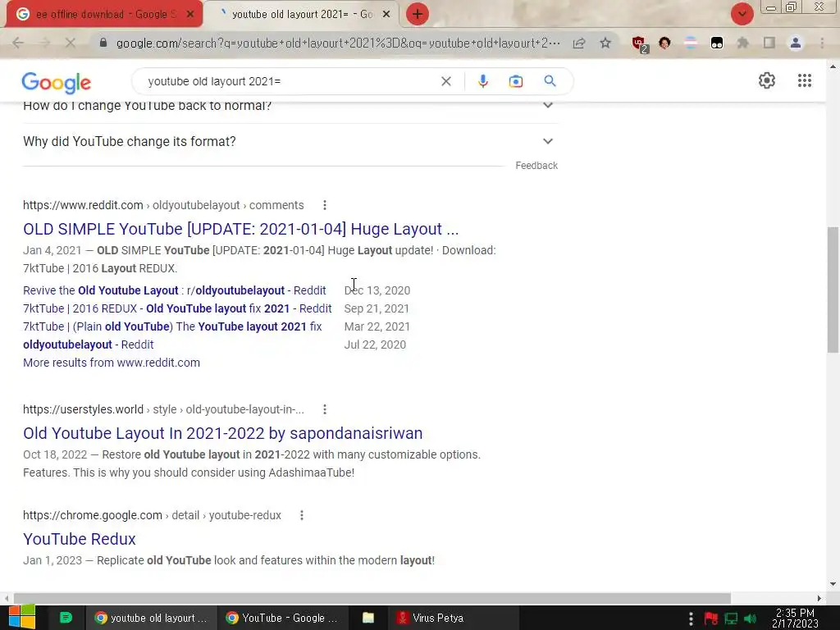
Task: Open 'Revive the Old Youtube Layout' link
Action: coord(174,290)
